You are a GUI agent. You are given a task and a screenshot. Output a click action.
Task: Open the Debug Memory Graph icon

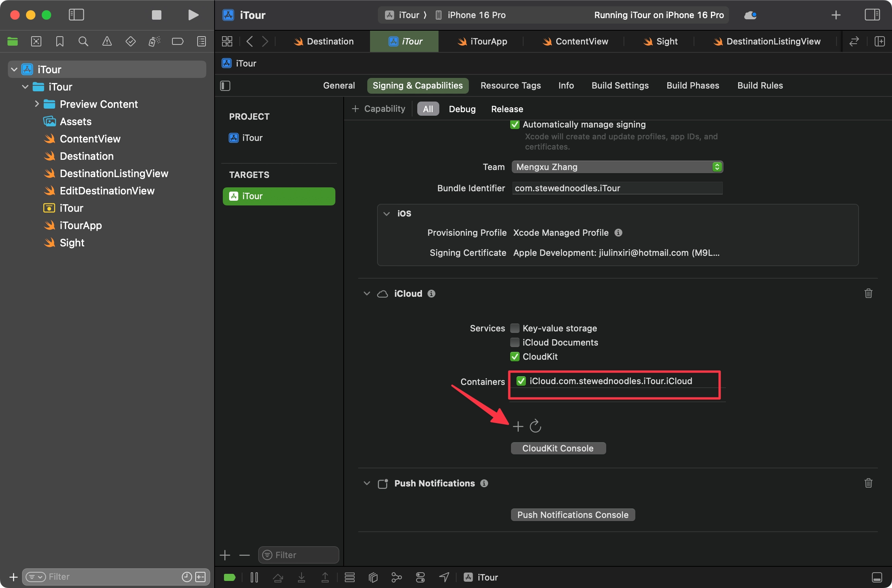pos(396,577)
